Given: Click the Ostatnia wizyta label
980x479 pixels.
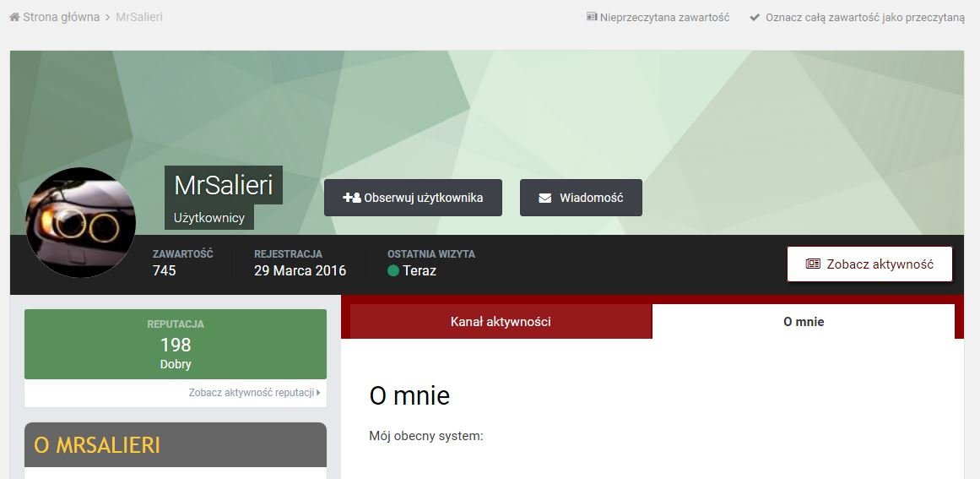Looking at the screenshot, I should tap(431, 254).
